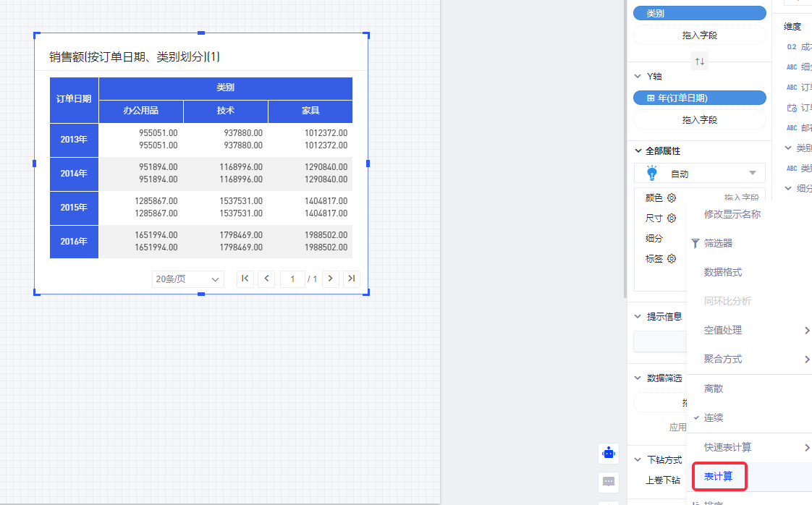
Task: Open the 20条/页 page size dropdown
Action: pos(188,279)
